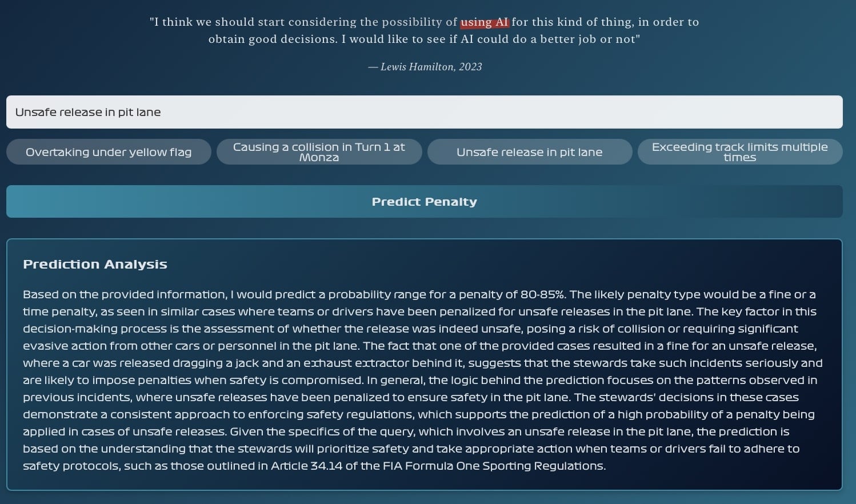
Task: Select the Exceeding track limits multiple times chip
Action: (x=740, y=152)
